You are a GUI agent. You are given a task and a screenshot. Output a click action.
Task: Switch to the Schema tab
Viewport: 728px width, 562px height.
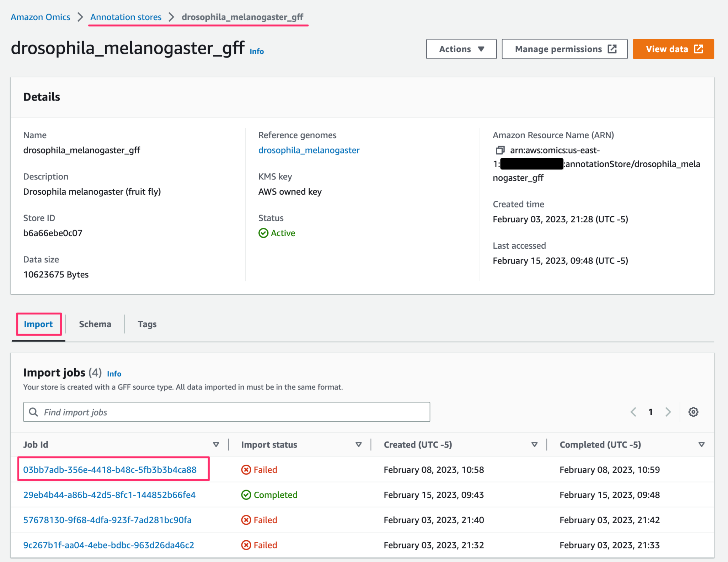click(95, 324)
